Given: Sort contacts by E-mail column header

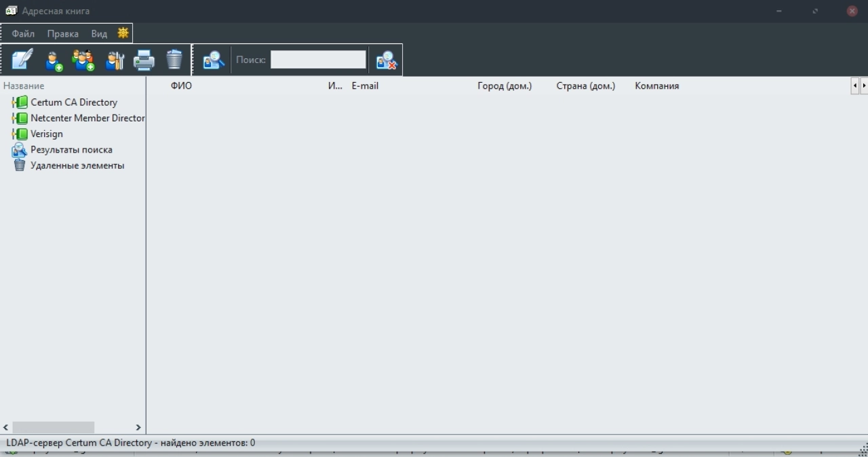Looking at the screenshot, I should point(365,86).
